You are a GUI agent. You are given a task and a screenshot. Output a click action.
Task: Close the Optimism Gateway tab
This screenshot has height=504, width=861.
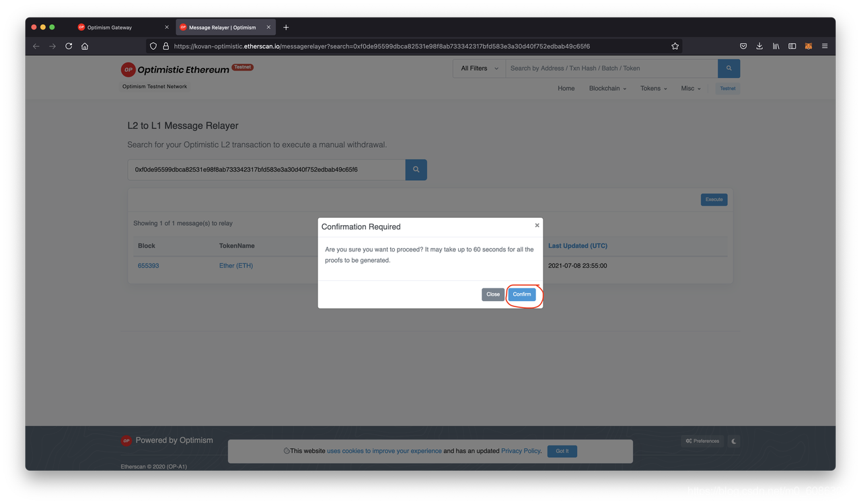tap(167, 28)
